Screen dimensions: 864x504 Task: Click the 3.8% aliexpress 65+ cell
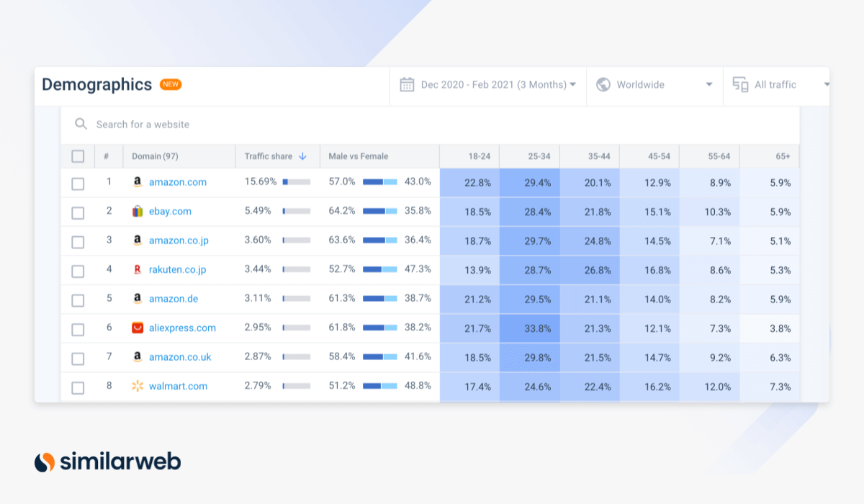[769, 328]
